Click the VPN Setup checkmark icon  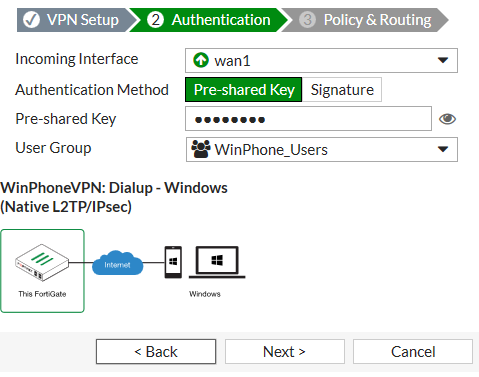coord(32,20)
